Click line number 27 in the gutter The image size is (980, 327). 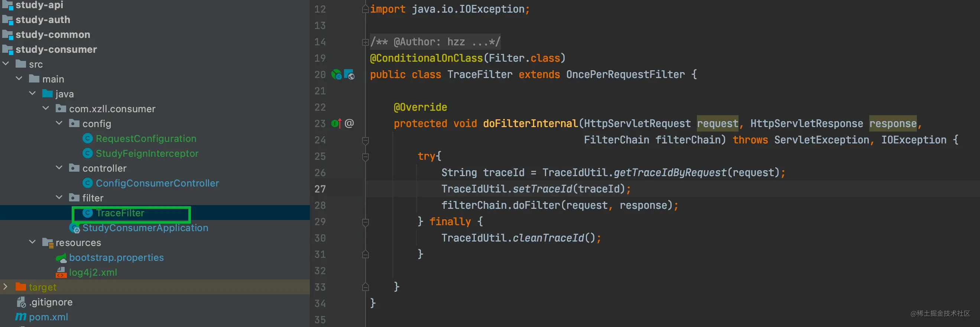[320, 189]
